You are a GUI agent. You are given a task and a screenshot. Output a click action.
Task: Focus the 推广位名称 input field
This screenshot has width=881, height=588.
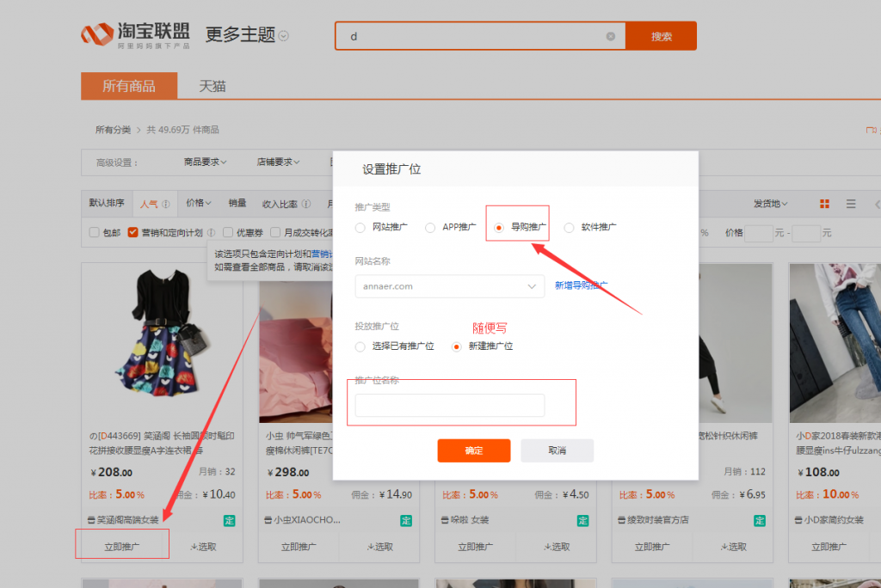click(x=449, y=405)
